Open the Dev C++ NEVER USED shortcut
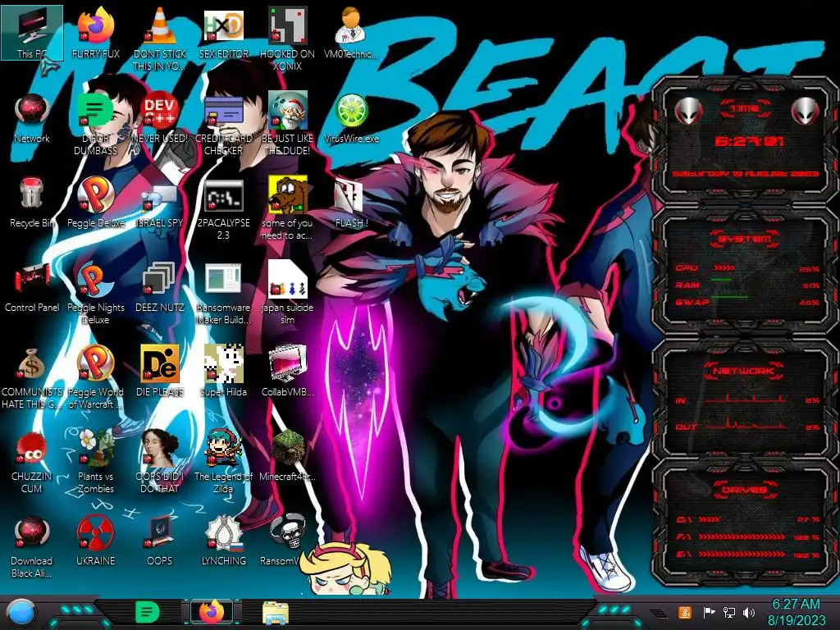The height and width of the screenshot is (630, 840). coord(160,118)
